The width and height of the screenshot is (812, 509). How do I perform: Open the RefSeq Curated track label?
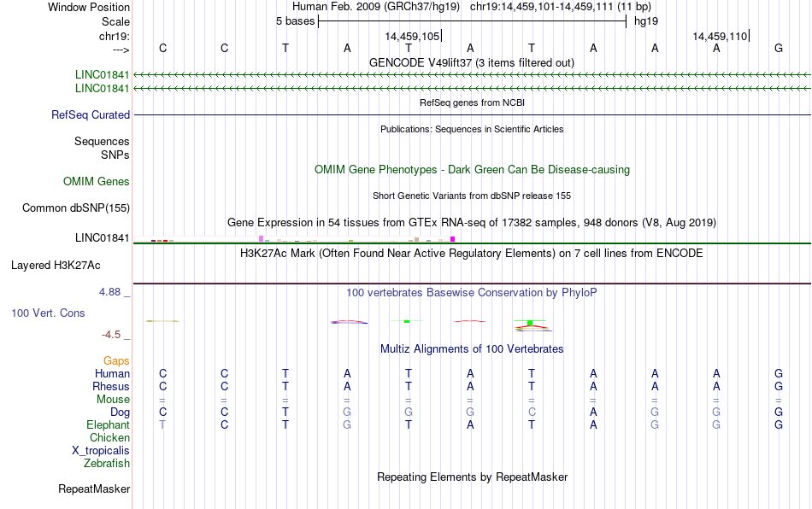tap(91, 114)
